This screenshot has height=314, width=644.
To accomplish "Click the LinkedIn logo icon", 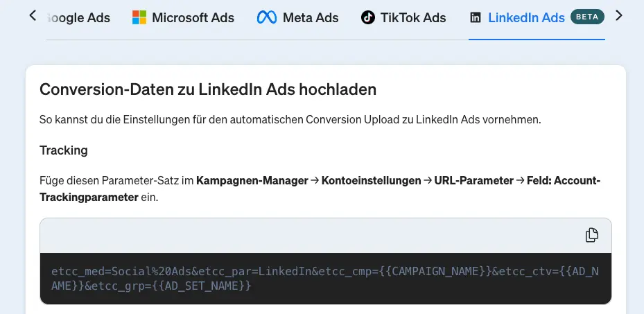I will click(476, 17).
